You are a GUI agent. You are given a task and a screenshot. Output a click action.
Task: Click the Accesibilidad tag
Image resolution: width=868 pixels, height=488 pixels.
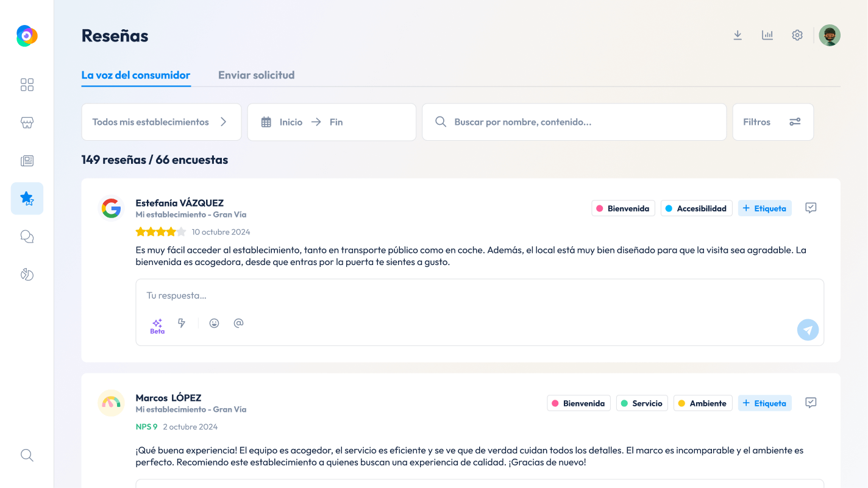[696, 208]
